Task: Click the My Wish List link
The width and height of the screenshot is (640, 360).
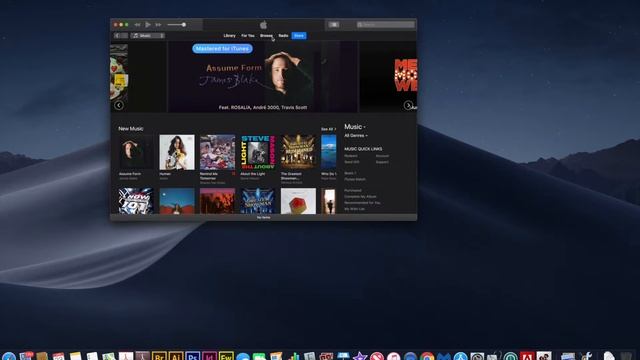Action: coord(354,209)
